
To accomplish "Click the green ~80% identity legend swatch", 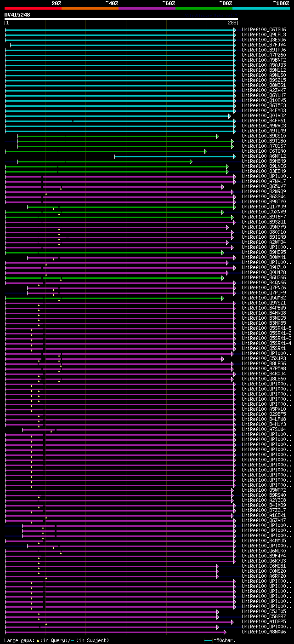I will point(204,8).
